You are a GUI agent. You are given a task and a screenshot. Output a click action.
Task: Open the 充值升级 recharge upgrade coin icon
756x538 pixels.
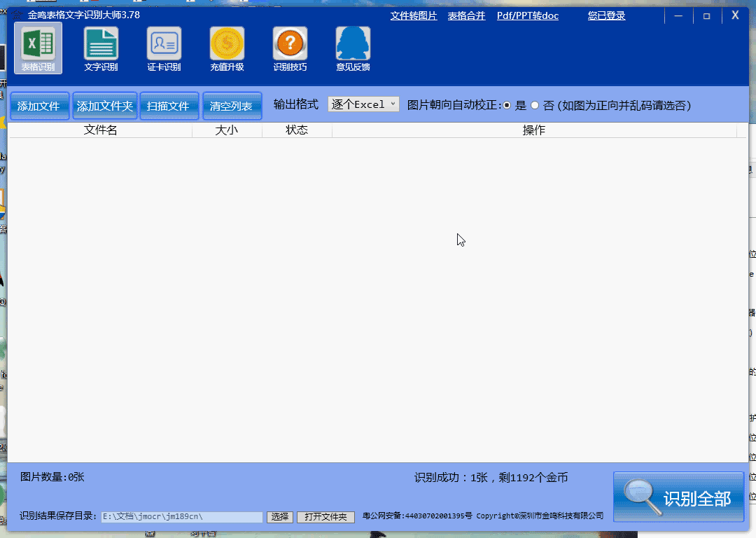[x=227, y=49]
